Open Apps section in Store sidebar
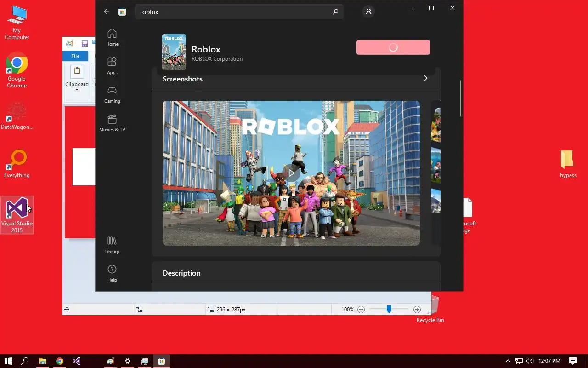Viewport: 588px width, 368px height. pos(112,66)
